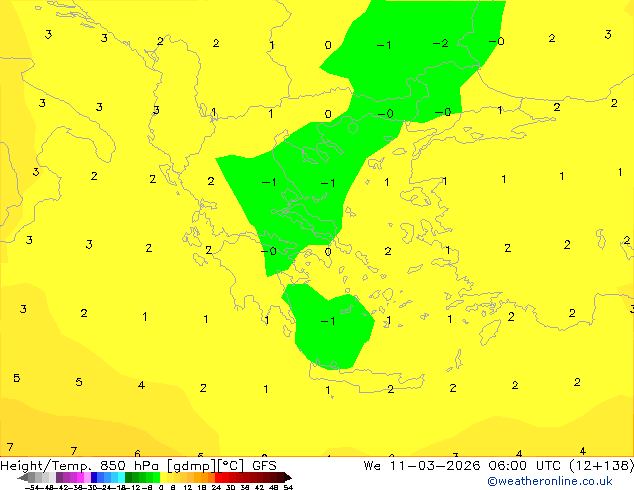Click the 'Height/Temp.' chart title text

[x=46, y=466]
